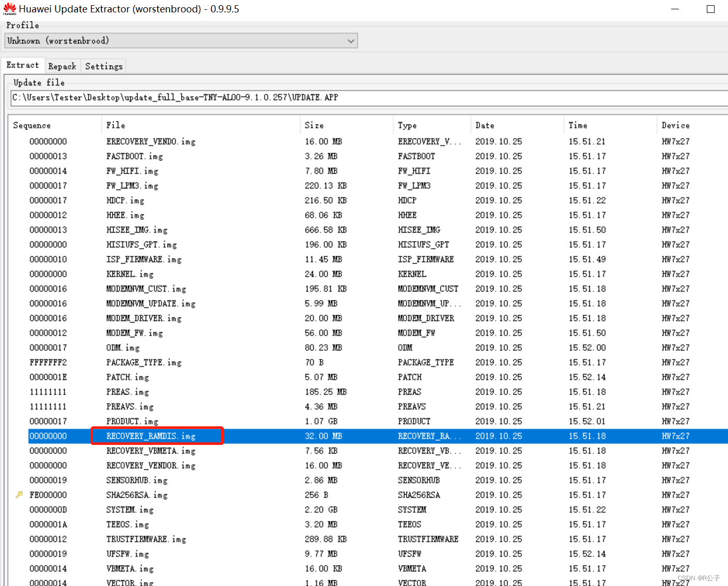Viewport: 728px width, 586px height.
Task: Select the UFSFW.img file
Action: pos(127,554)
